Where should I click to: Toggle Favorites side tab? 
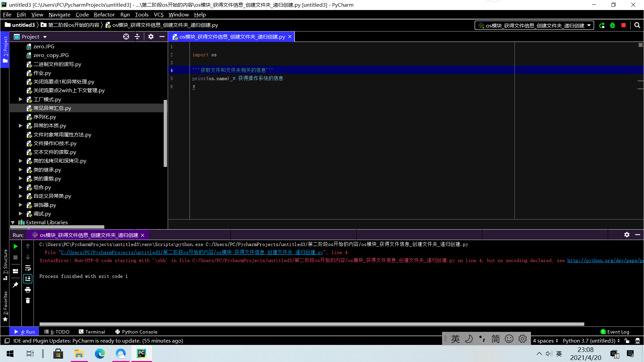[x=5, y=306]
